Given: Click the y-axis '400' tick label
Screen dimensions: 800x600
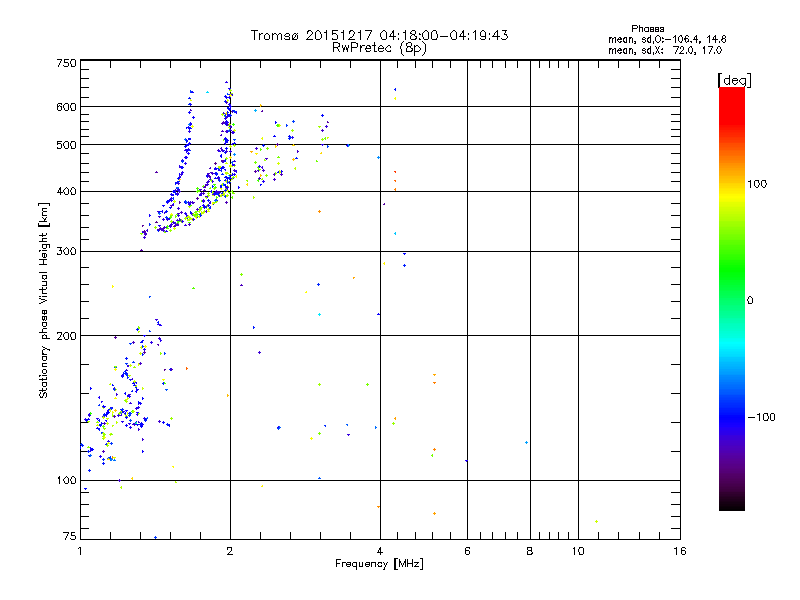Looking at the screenshot, I should click(66, 192).
